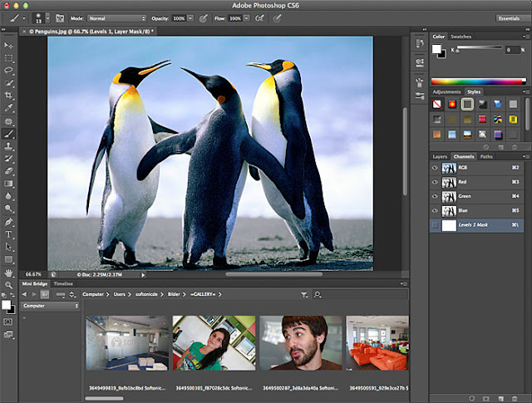532x403 pixels.
Task: Open the Essentials workspace dropdown
Action: (507, 17)
